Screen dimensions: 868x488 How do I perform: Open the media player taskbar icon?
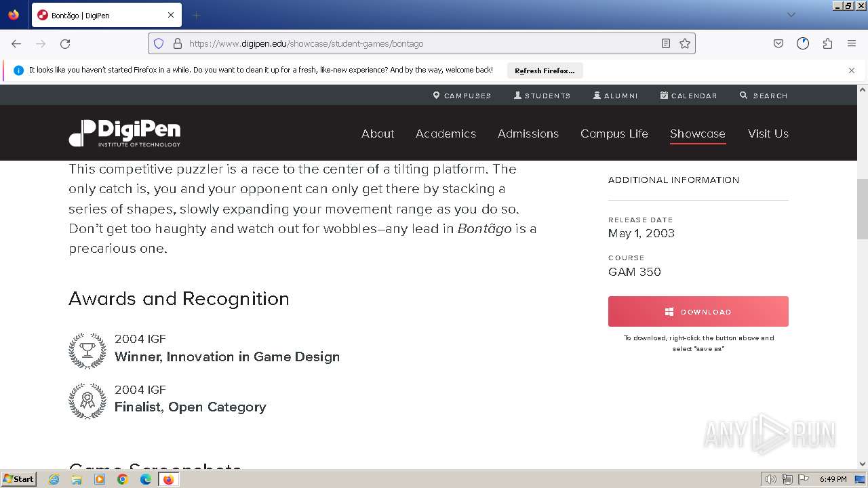(x=100, y=479)
